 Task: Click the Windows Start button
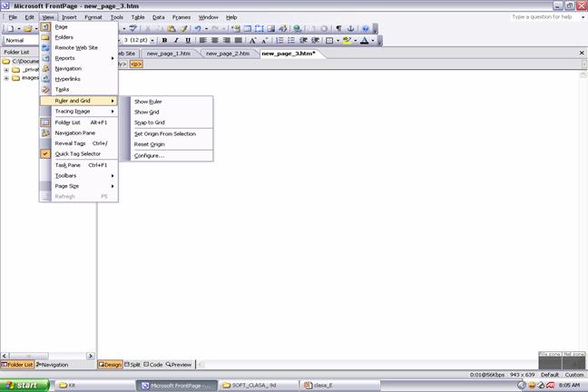(25, 385)
